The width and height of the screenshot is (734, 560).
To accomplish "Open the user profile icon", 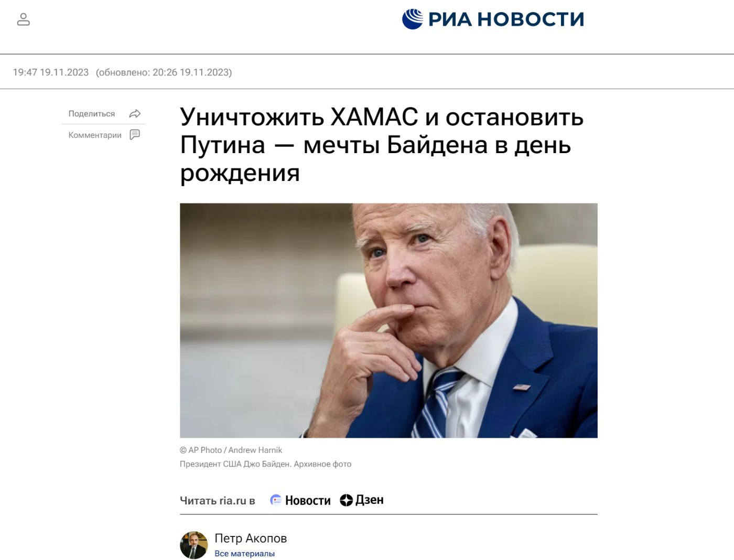I will click(x=24, y=19).
